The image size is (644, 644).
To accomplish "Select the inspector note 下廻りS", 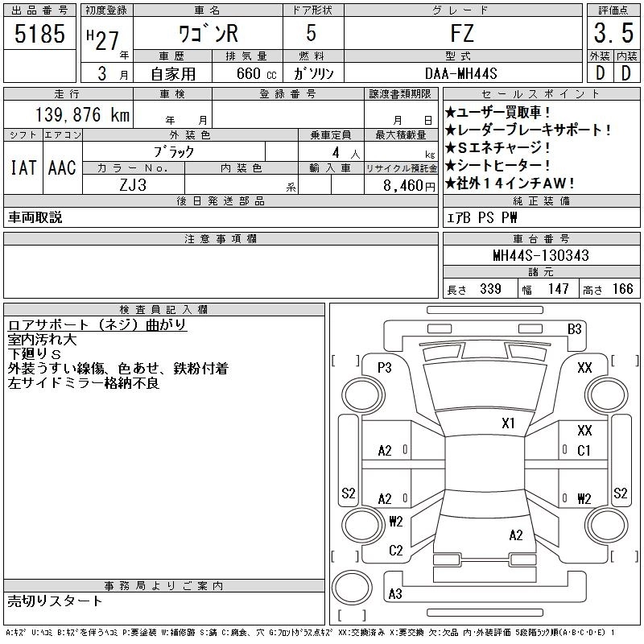I will [x=34, y=354].
